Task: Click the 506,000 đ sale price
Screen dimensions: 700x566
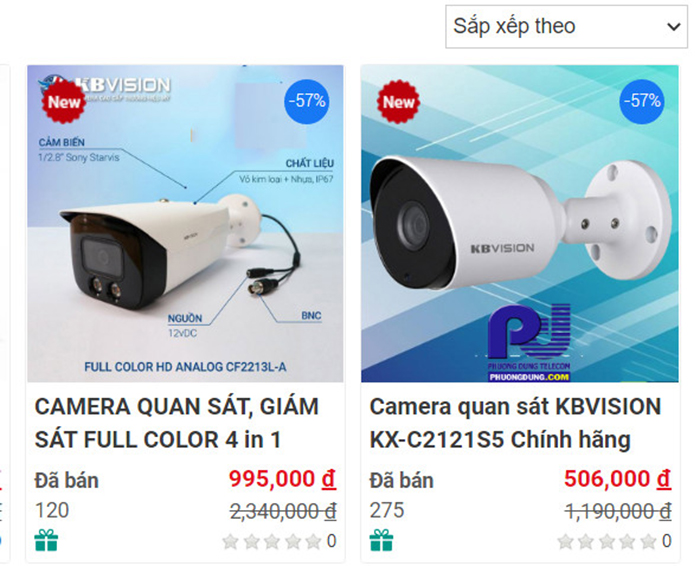Action: tap(617, 479)
